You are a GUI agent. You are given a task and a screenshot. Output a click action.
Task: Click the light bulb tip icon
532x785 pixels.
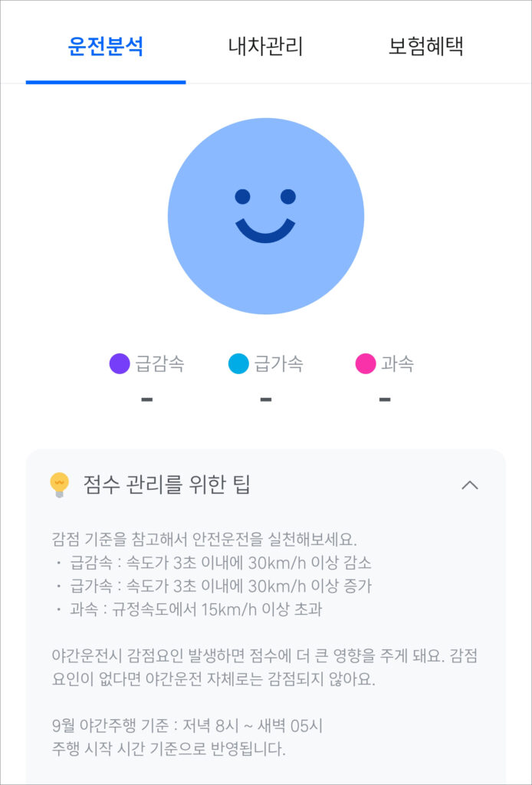[x=59, y=484]
